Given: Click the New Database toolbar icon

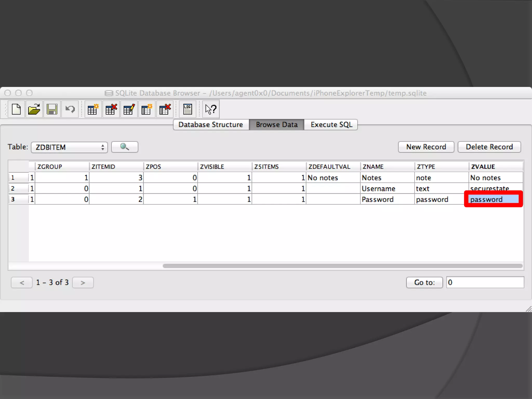Looking at the screenshot, I should (x=16, y=109).
